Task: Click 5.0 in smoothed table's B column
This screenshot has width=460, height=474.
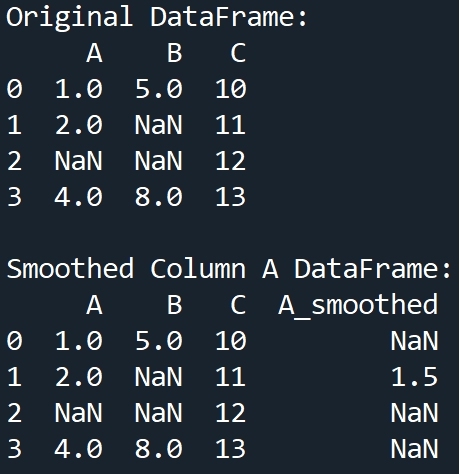Action: click(159, 341)
